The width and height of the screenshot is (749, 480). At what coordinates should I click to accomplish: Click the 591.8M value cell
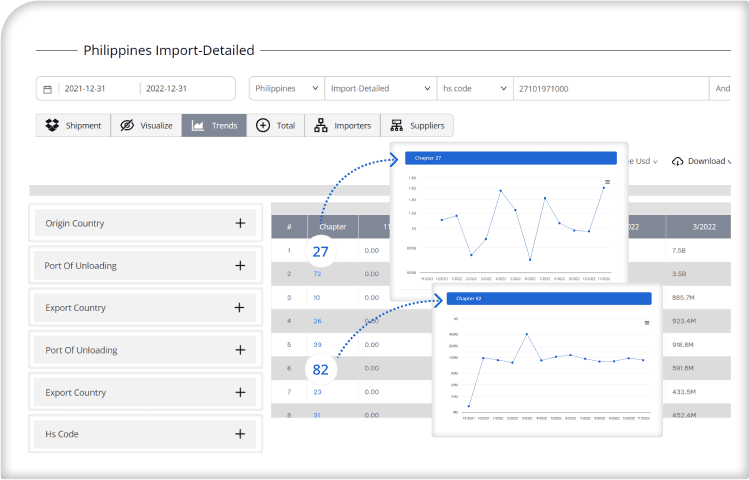[x=683, y=368]
